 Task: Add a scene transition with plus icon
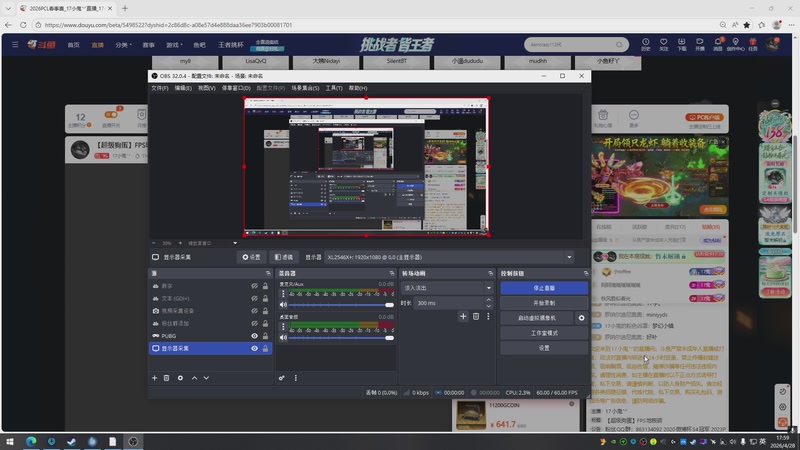click(463, 316)
